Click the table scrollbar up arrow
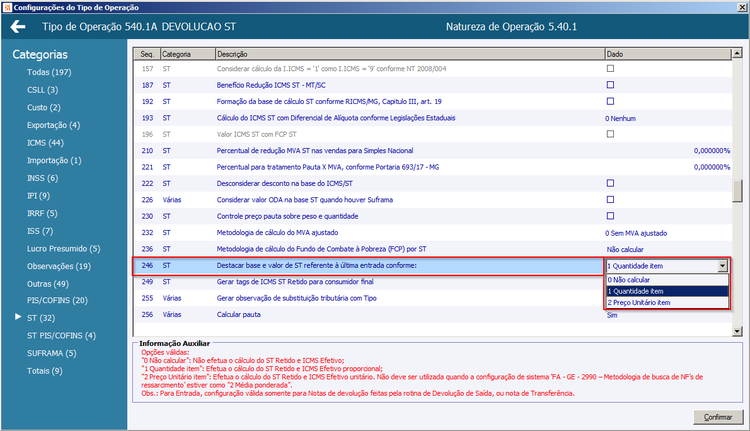750x431 pixels. [737, 53]
